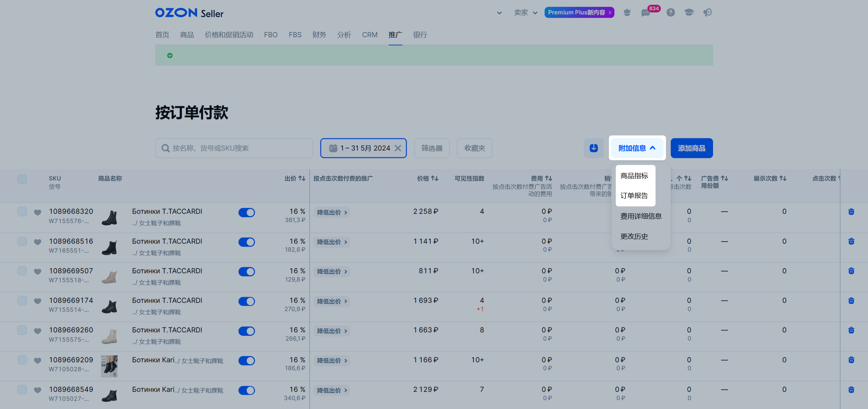Image resolution: width=868 pixels, height=409 pixels.
Task: Open the FBO navigation link
Action: click(x=271, y=35)
